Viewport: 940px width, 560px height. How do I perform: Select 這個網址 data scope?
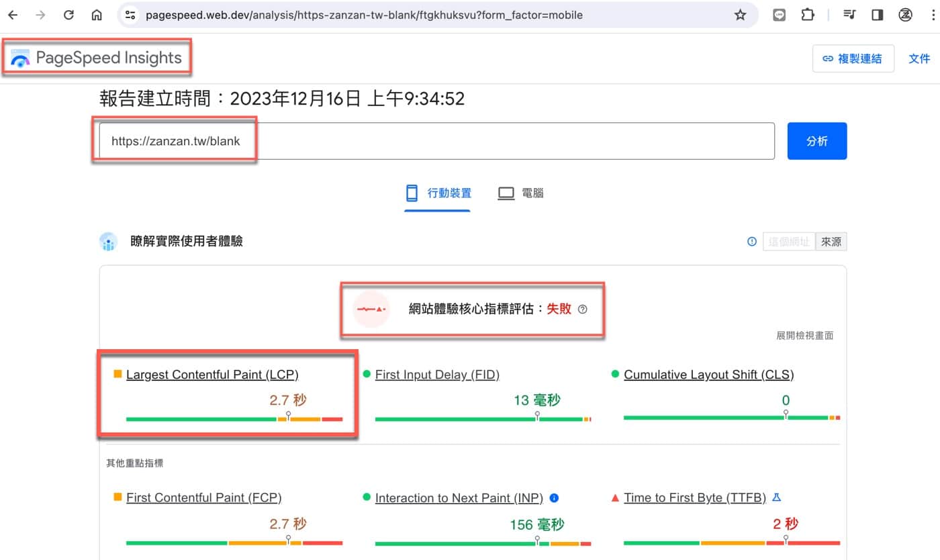(789, 242)
